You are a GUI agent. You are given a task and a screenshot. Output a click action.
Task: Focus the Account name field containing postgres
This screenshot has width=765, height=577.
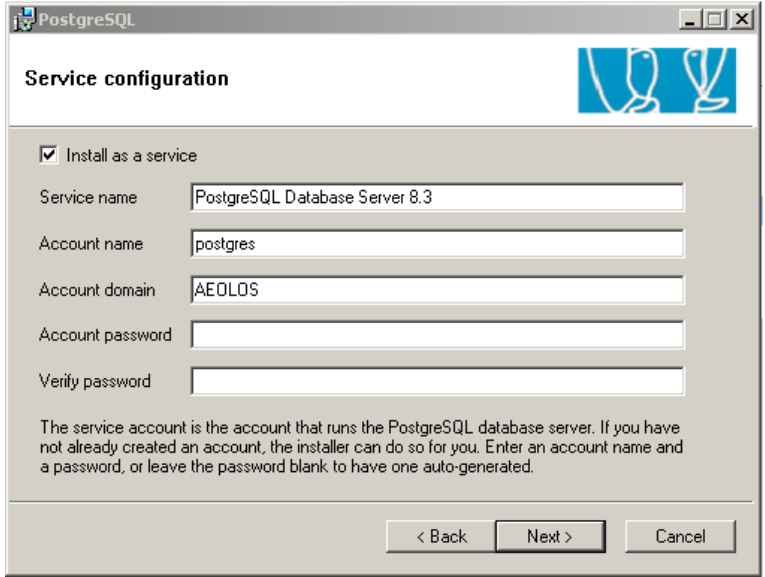(437, 243)
